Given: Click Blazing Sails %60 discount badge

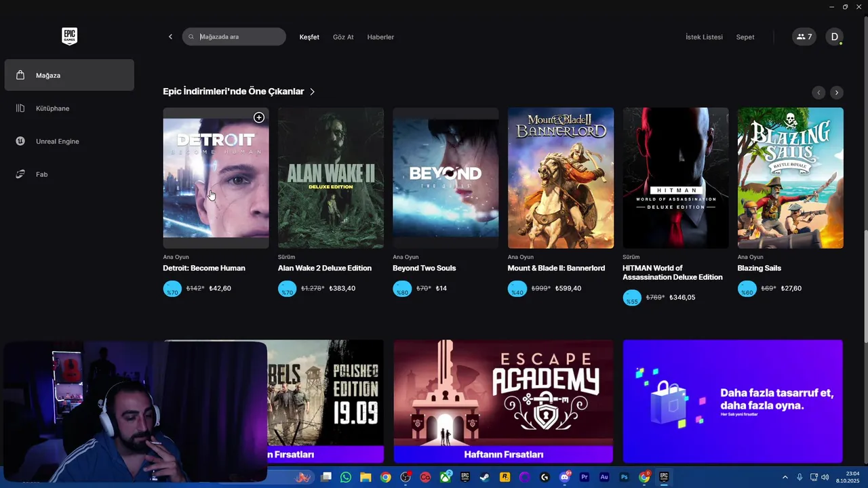Looking at the screenshot, I should point(747,289).
